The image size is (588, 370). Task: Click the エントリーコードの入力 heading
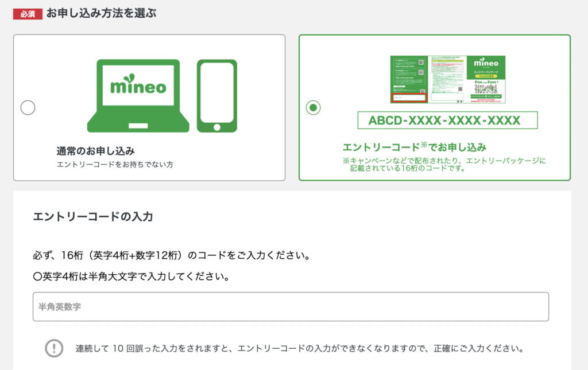pyautogui.click(x=93, y=216)
